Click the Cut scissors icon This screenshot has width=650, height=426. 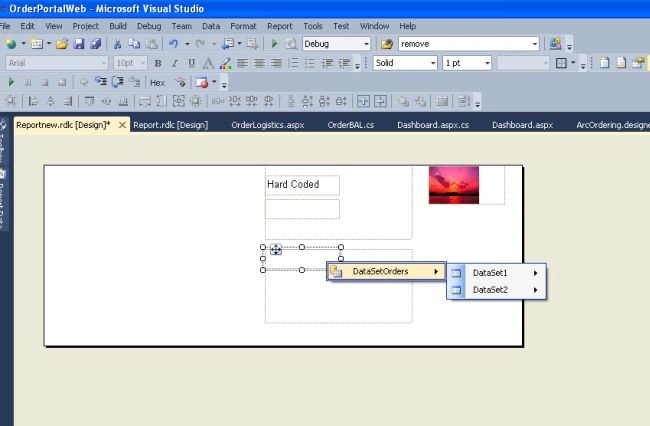117,44
